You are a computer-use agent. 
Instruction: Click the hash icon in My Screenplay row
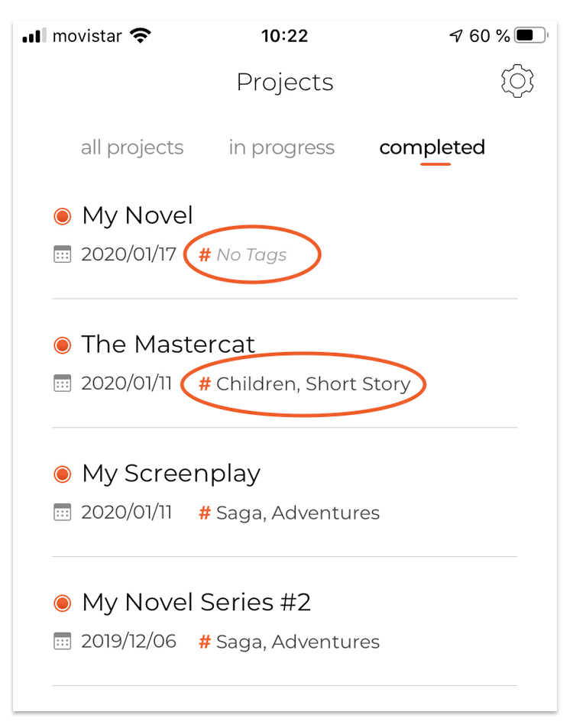pos(204,513)
